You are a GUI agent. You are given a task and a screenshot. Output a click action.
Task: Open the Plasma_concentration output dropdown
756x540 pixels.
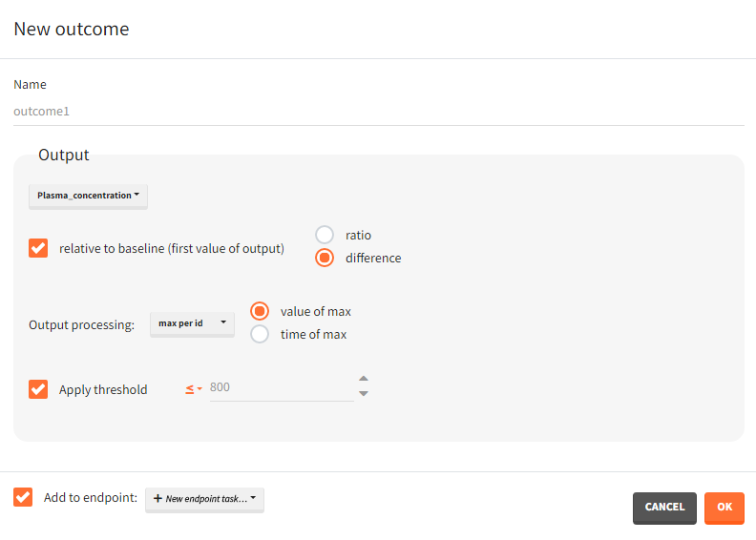click(x=88, y=196)
